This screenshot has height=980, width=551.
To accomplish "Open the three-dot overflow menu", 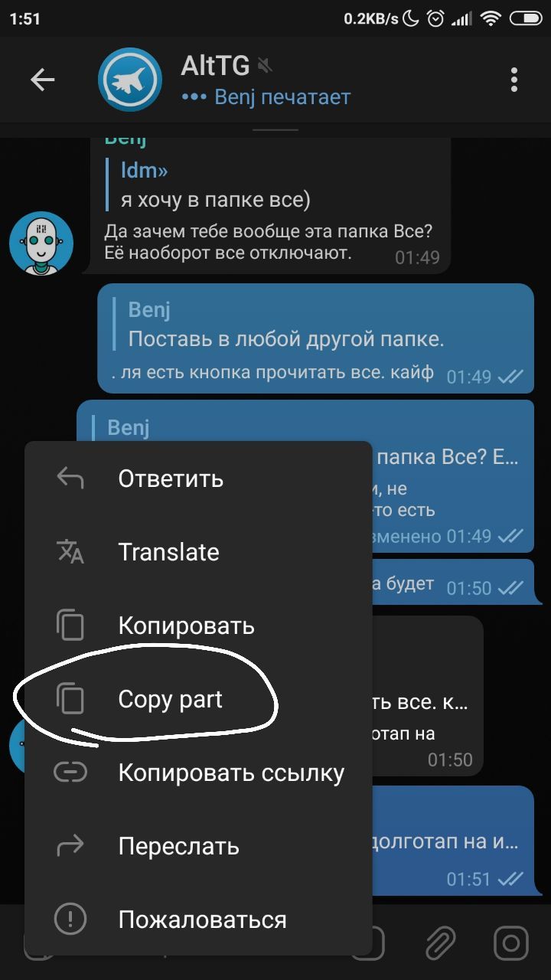I will tap(514, 80).
